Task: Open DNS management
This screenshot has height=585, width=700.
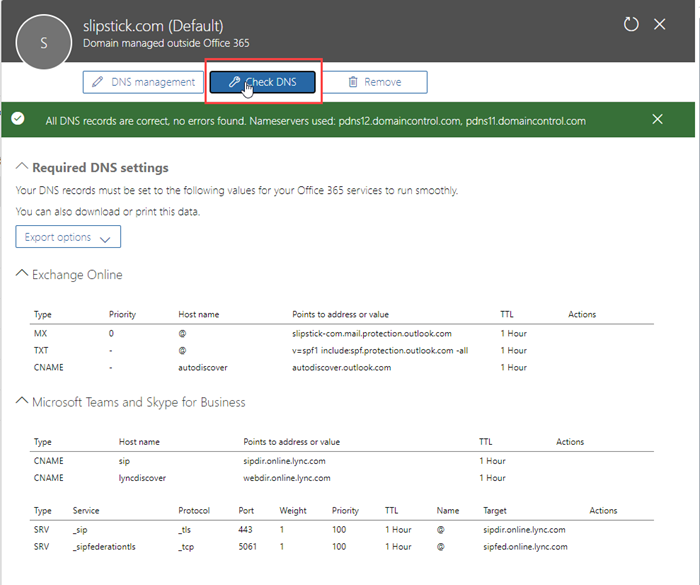Action: pyautogui.click(x=143, y=82)
